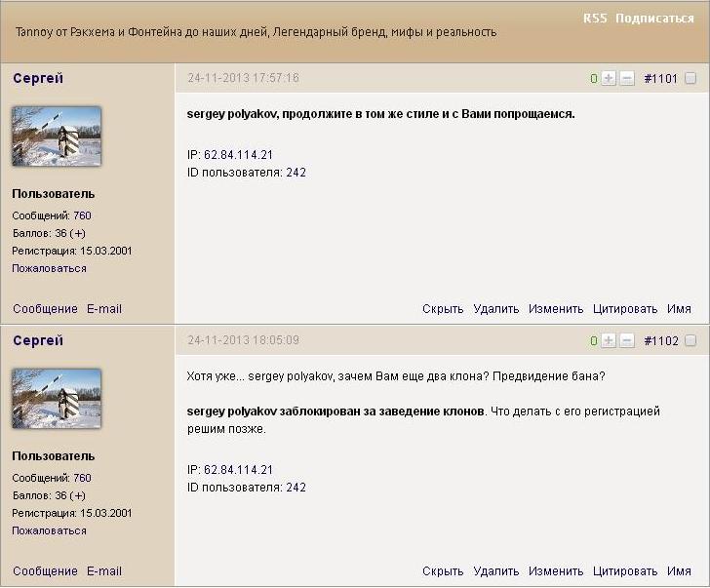The width and height of the screenshot is (710, 588).
Task: Quote post #1102 using Цитировать
Action: [625, 571]
